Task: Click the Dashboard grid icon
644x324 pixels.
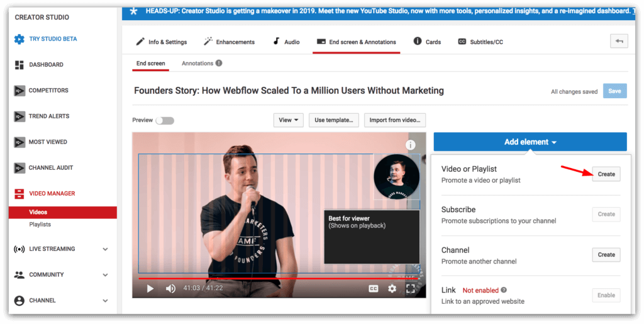Action: pos(19,65)
